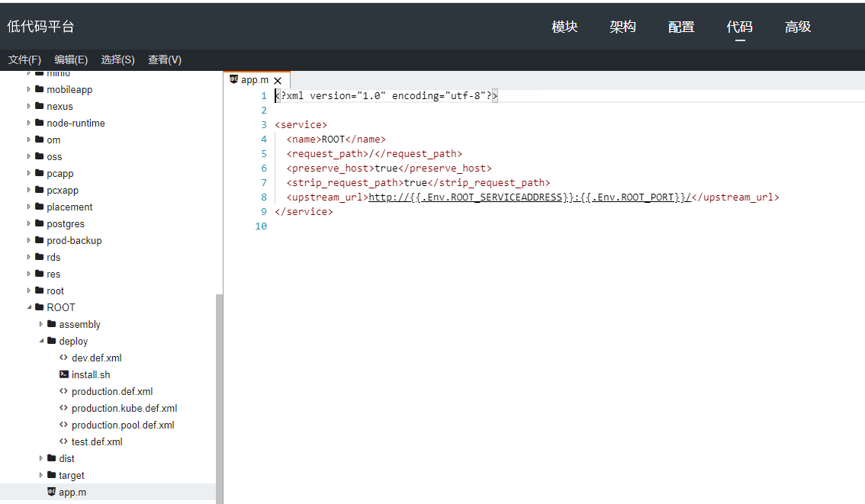Expand the assembly folder
865x504 pixels.
pos(41,324)
